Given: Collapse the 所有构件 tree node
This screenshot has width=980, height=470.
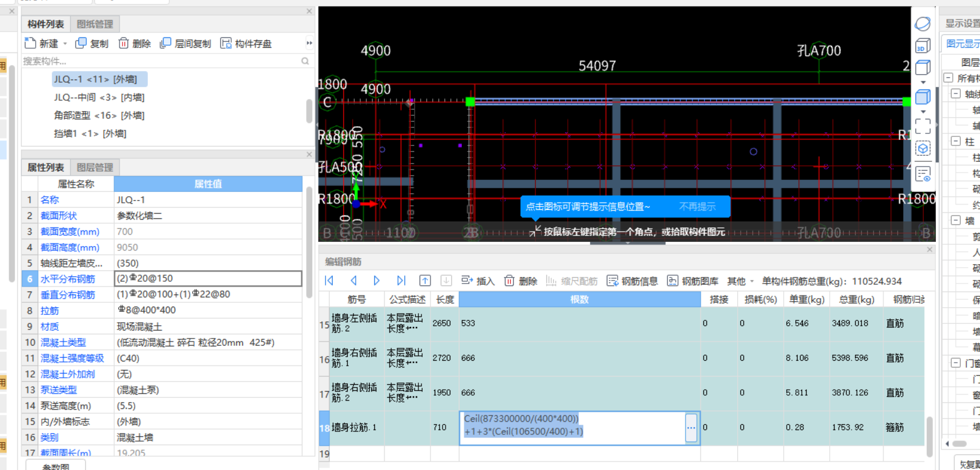Looking at the screenshot, I should tap(949, 78).
